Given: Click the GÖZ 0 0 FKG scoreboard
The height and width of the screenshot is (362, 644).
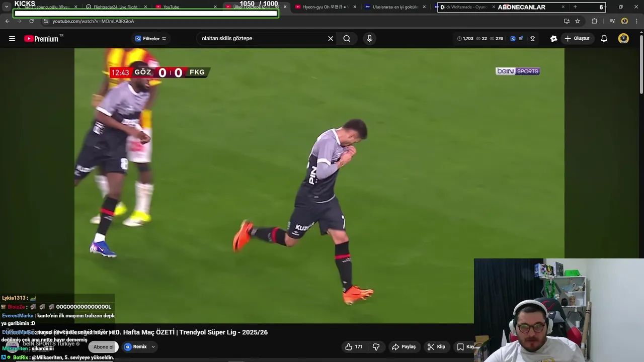Looking at the screenshot, I should 160,72.
